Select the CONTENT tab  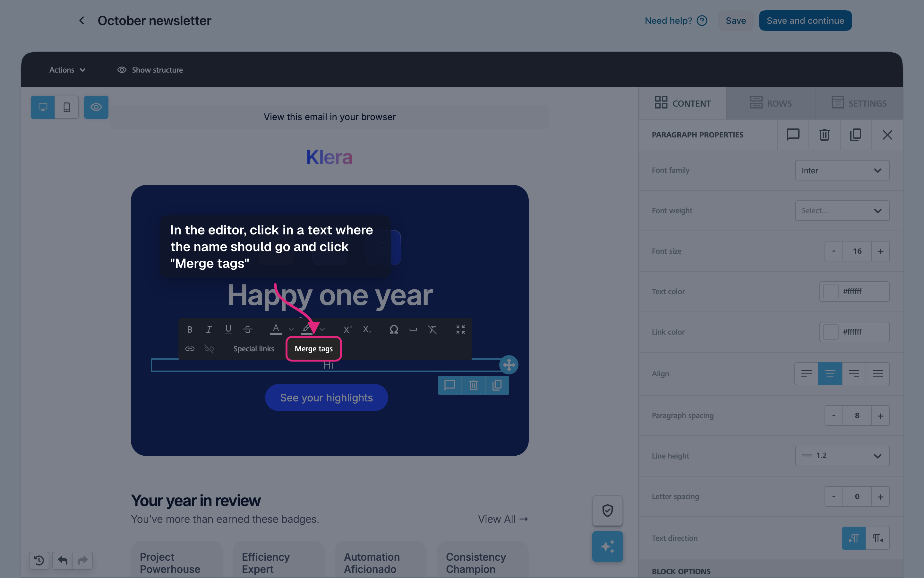pyautogui.click(x=683, y=103)
